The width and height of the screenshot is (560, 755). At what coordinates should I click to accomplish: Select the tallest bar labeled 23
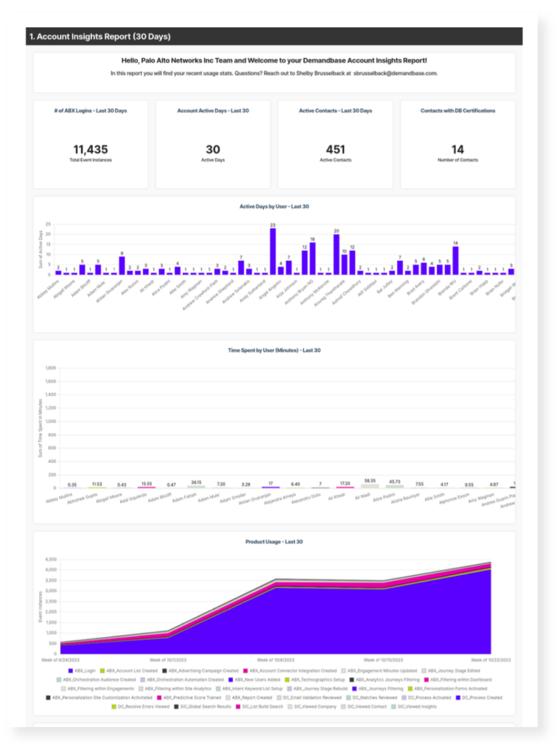pyautogui.click(x=273, y=251)
